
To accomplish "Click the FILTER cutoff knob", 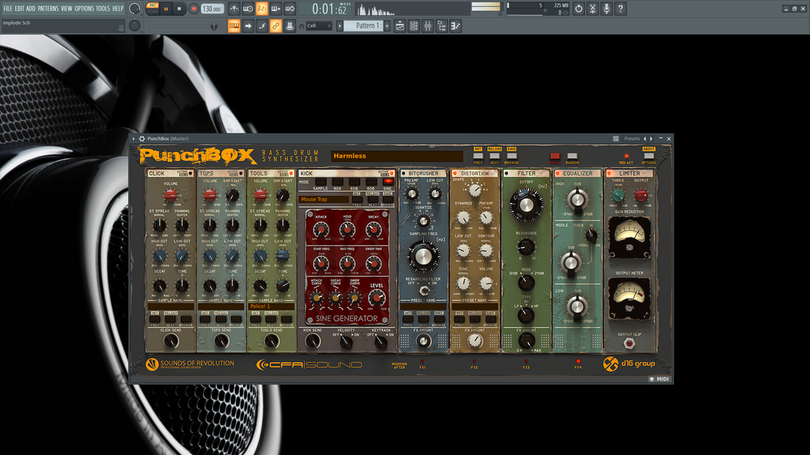I will pyautogui.click(x=526, y=205).
